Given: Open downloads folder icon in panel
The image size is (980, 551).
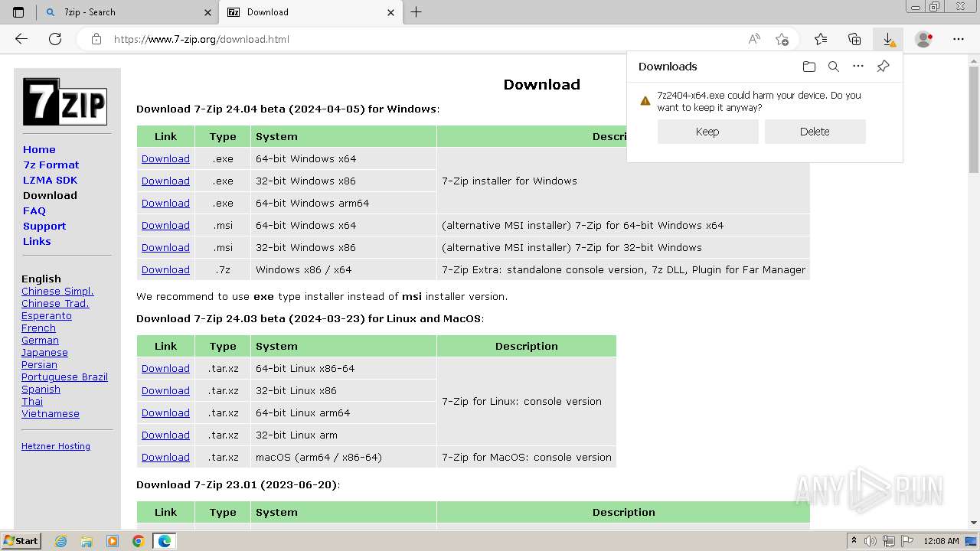Looking at the screenshot, I should pos(809,67).
